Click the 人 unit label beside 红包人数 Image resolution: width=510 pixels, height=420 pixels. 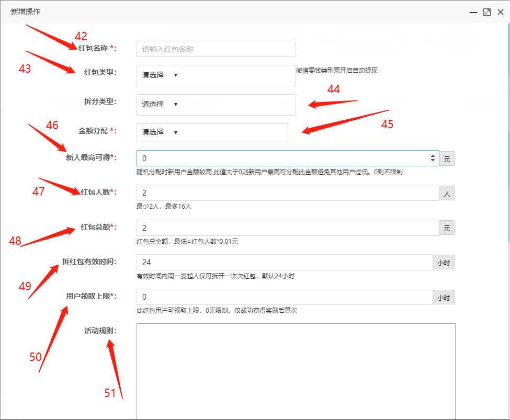coord(447,193)
